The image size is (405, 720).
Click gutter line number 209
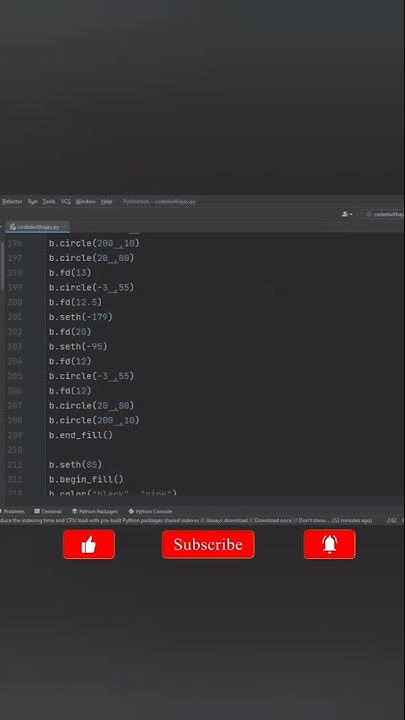point(15,435)
